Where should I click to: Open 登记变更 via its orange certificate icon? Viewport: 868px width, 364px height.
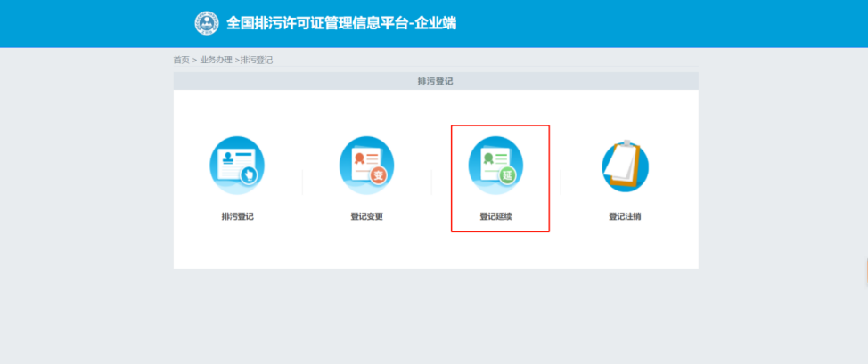(366, 166)
